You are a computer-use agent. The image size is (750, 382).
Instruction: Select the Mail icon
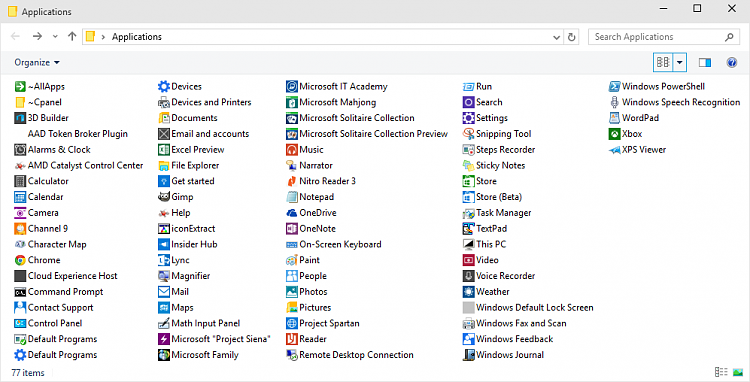(164, 292)
